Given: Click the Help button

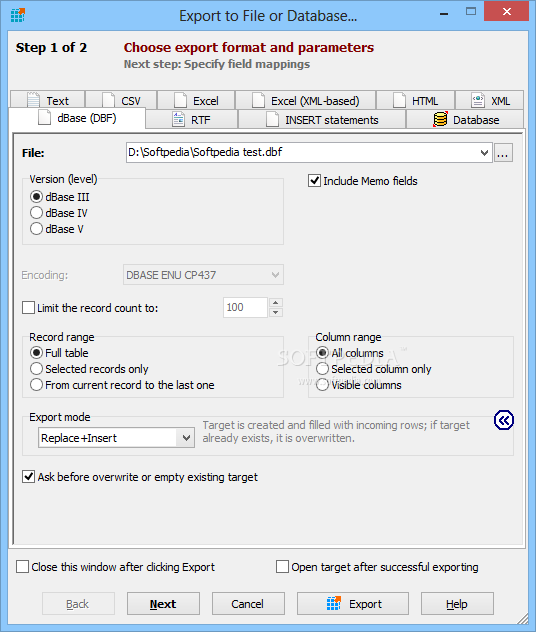Looking at the screenshot, I should point(457,603).
